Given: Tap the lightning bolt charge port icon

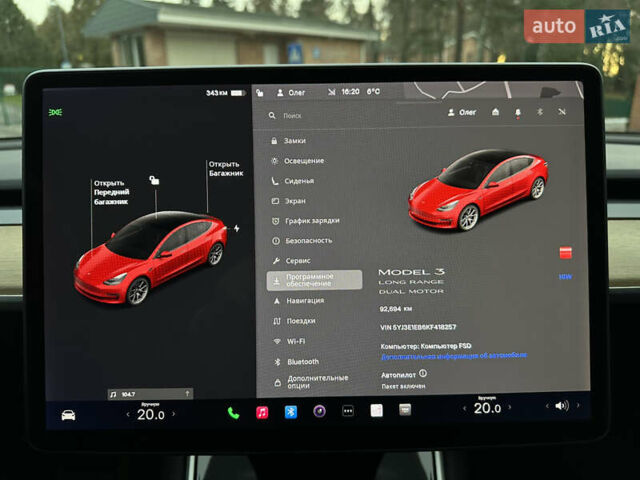Looking at the screenshot, I should (x=237, y=228).
